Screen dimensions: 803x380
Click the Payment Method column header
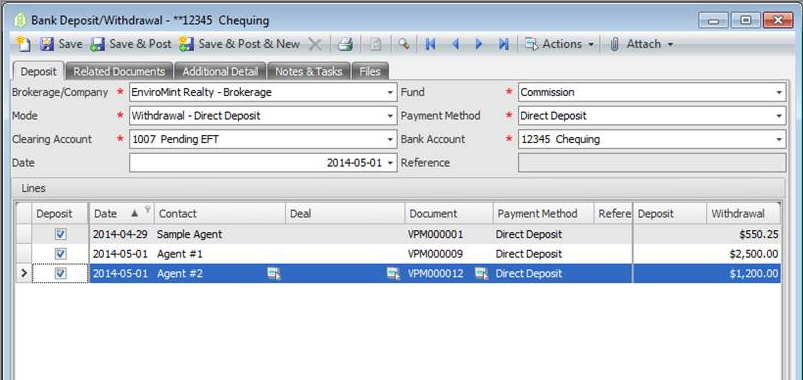(543, 214)
